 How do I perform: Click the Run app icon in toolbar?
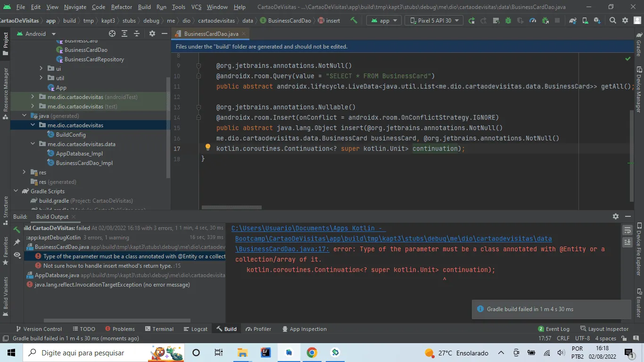pos(471,20)
